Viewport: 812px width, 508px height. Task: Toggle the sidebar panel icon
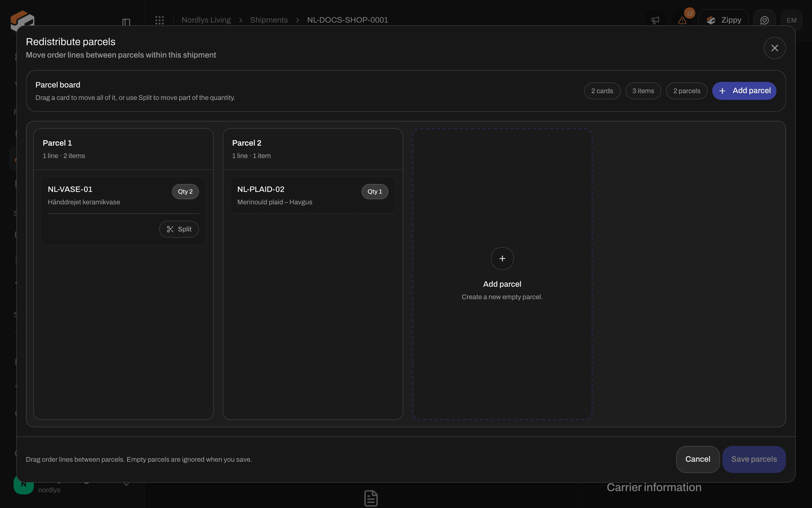126,22
